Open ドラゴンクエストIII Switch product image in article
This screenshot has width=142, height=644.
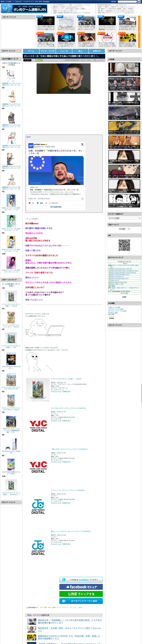38,390
